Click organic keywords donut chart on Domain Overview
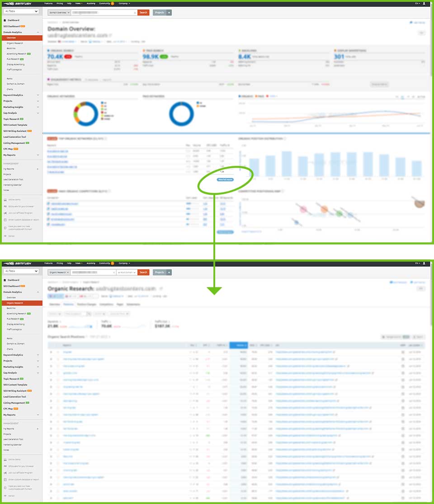Image resolution: width=434 pixels, height=504 pixels. pos(85,114)
